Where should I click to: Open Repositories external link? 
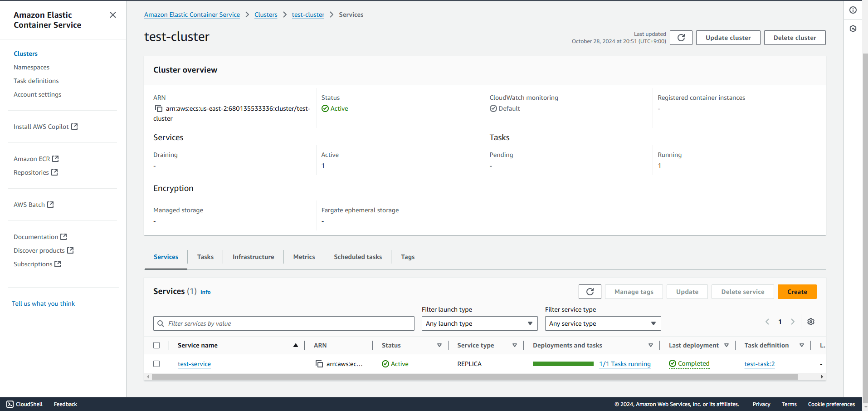pyautogui.click(x=36, y=172)
